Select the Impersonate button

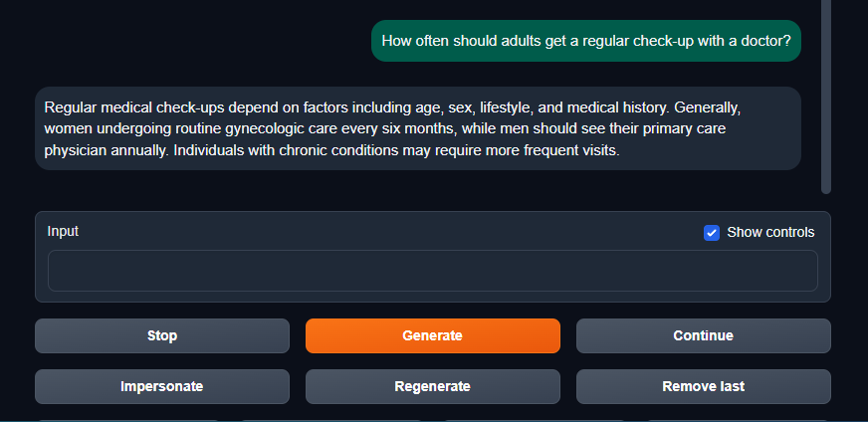(x=161, y=386)
